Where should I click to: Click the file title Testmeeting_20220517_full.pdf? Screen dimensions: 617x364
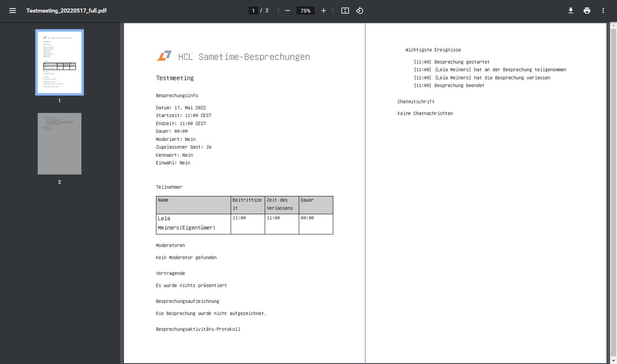click(66, 11)
